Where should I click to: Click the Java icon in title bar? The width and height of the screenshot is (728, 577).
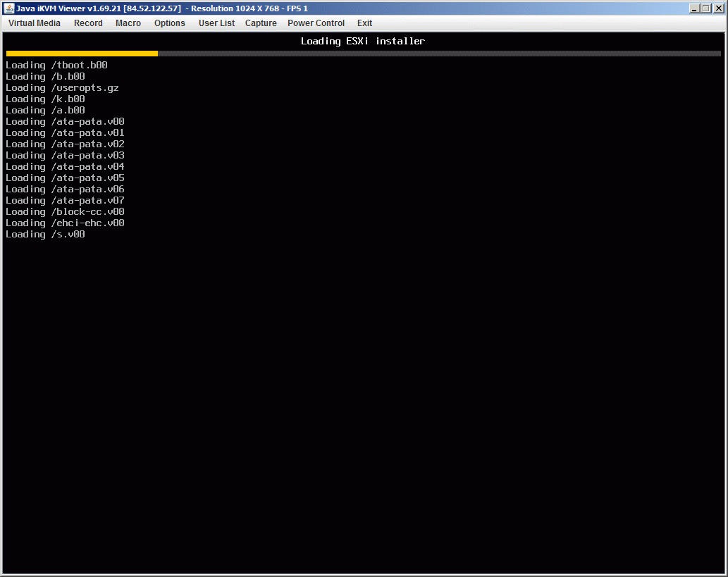(x=9, y=8)
